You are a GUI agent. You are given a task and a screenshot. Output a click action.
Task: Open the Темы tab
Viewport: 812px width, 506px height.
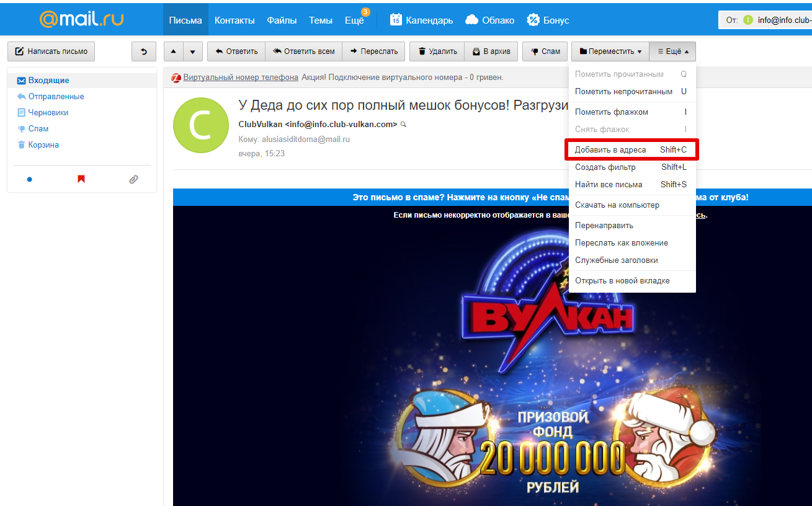pyautogui.click(x=321, y=20)
